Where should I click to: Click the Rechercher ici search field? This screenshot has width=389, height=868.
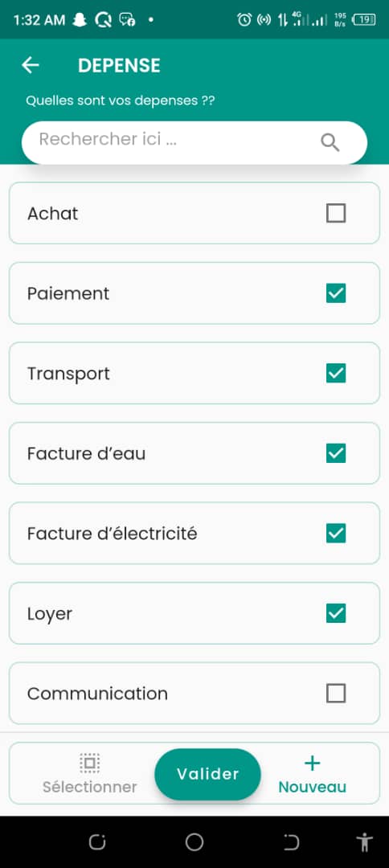point(194,143)
